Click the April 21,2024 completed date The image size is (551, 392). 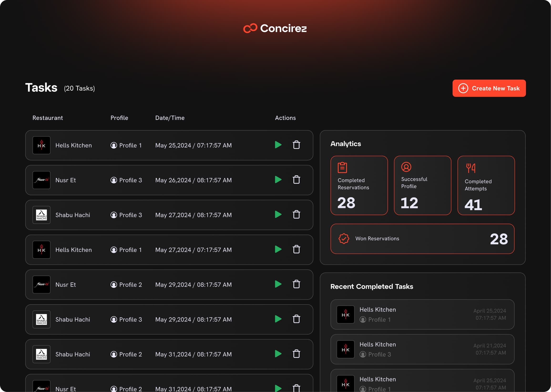click(490, 346)
